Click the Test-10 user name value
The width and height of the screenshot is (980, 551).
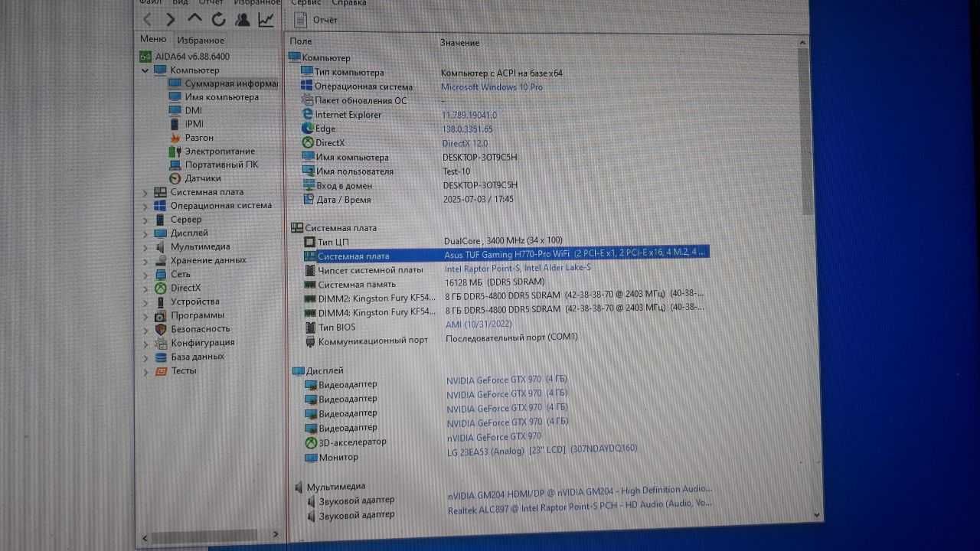click(456, 171)
